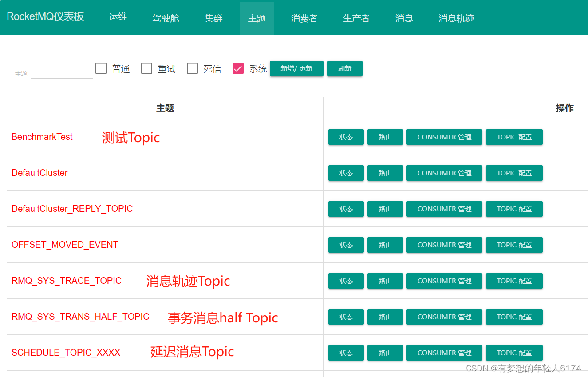Enable the 普通 checkbox
The width and height of the screenshot is (588, 377).
pos(101,68)
